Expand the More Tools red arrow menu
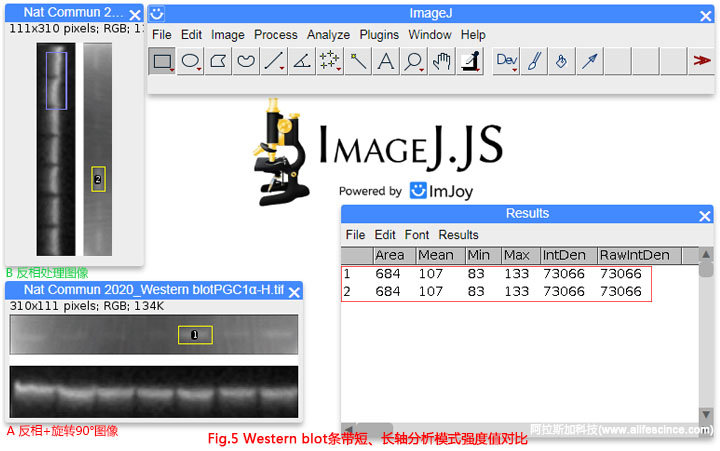The height and width of the screenshot is (451, 720). click(x=701, y=62)
